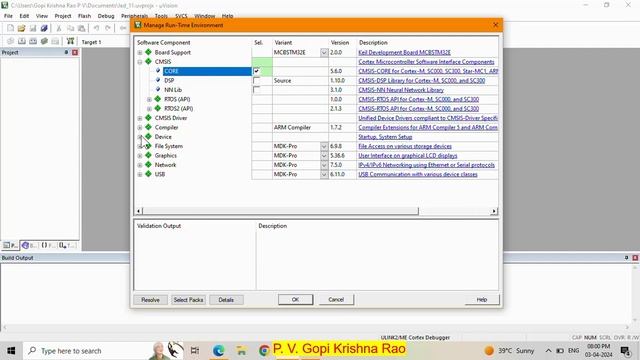Expand the USB tree node
The height and width of the screenshot is (360, 640).
click(x=140, y=174)
